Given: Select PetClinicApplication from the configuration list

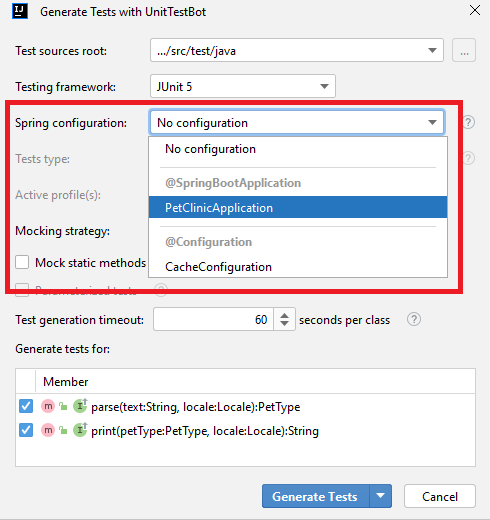Looking at the screenshot, I should point(298,207).
